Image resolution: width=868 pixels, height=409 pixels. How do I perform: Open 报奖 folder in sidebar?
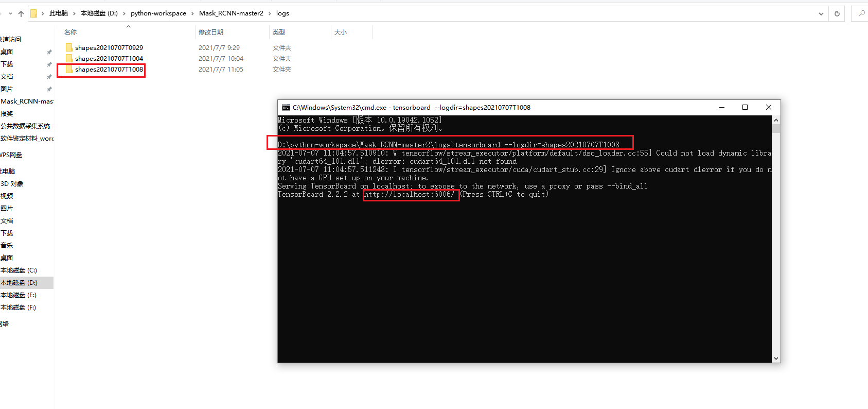(7, 114)
